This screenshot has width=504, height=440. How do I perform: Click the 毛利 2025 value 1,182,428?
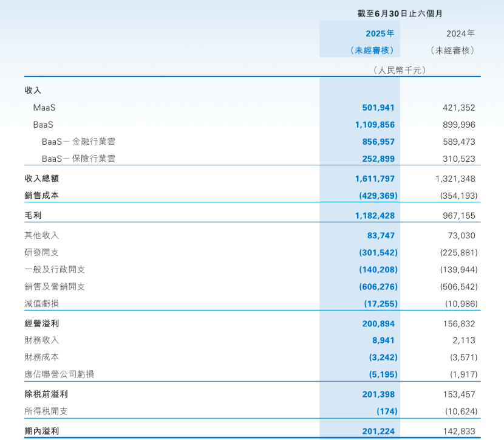click(x=375, y=216)
